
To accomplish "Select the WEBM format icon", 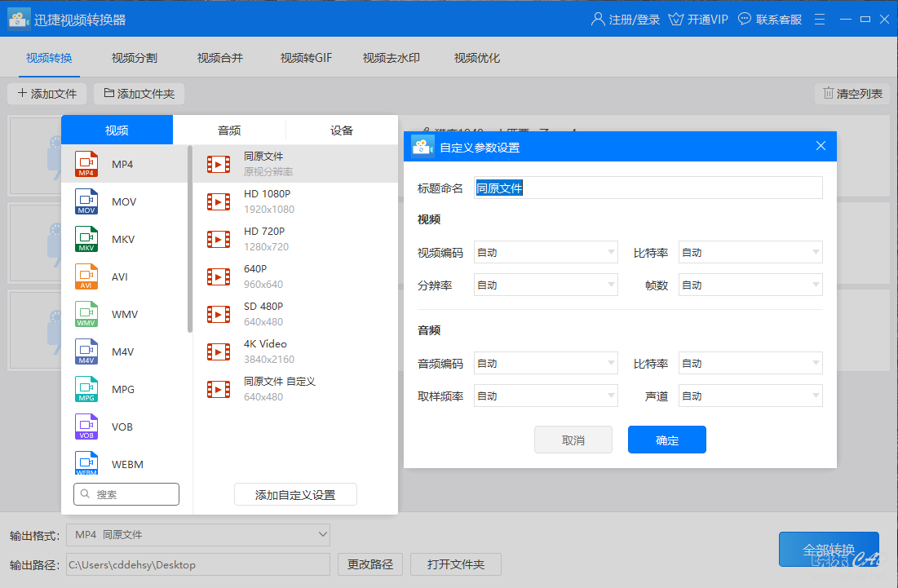I will click(86, 463).
